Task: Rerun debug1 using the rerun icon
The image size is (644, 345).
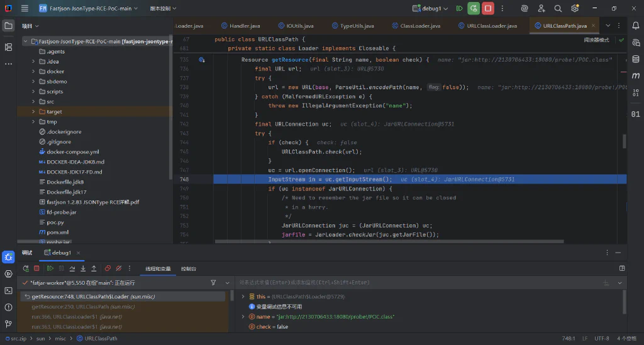Action: click(25, 268)
